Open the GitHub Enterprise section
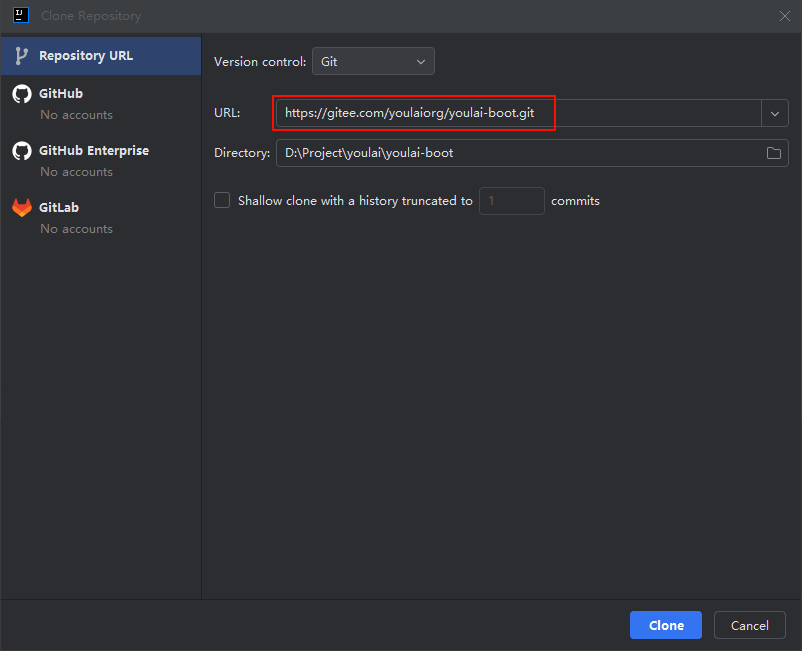Image resolution: width=802 pixels, height=651 pixels. pos(94,151)
